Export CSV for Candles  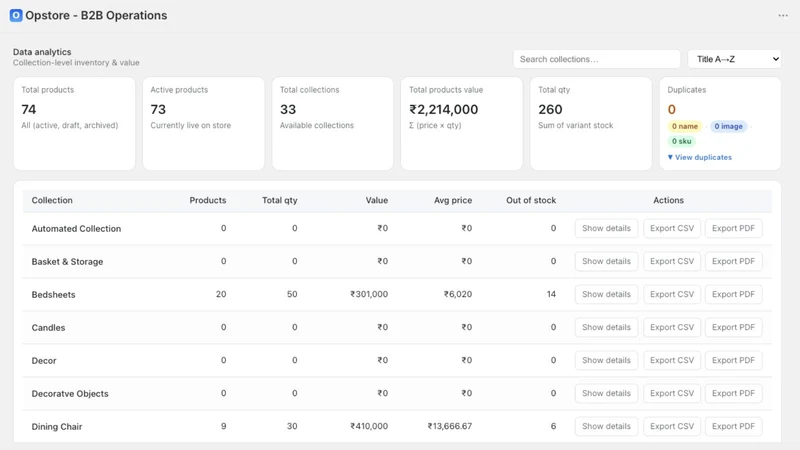[x=672, y=327]
